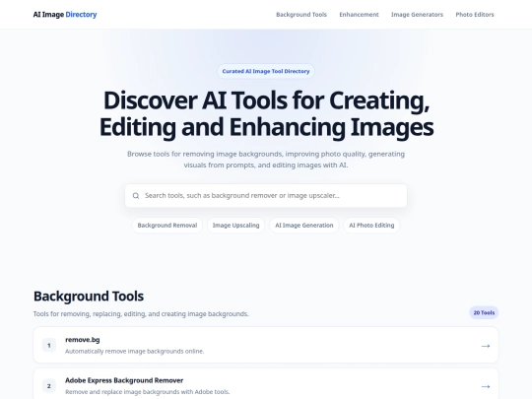Open the AI Image Directory logo link
Image resolution: width=532 pixels, height=399 pixels.
(65, 14)
